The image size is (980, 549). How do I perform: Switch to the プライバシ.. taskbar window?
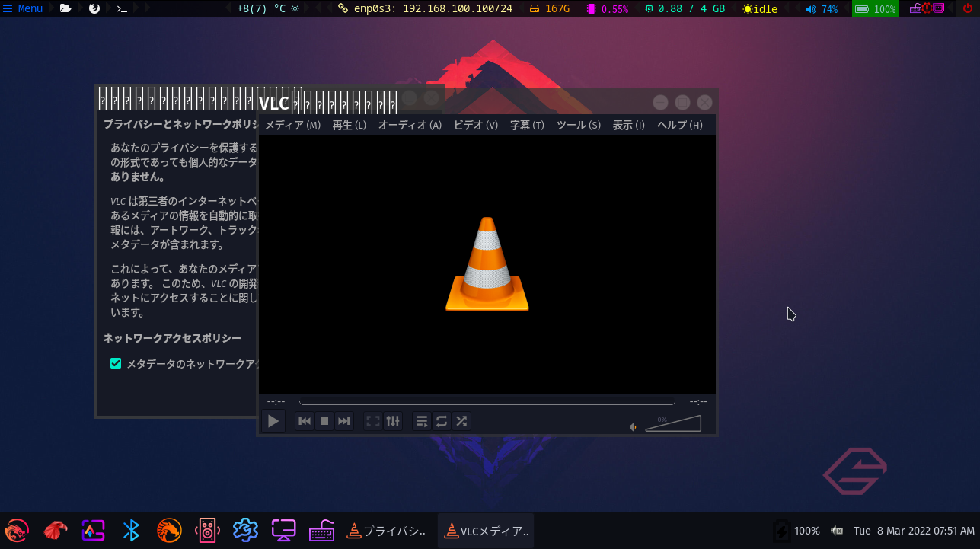pyautogui.click(x=388, y=531)
